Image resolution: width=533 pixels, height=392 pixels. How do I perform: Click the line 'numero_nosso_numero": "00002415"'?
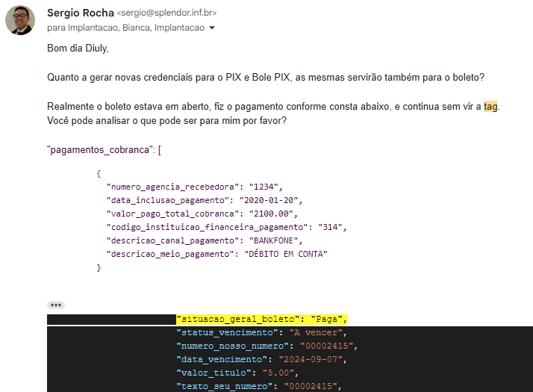(x=267, y=346)
